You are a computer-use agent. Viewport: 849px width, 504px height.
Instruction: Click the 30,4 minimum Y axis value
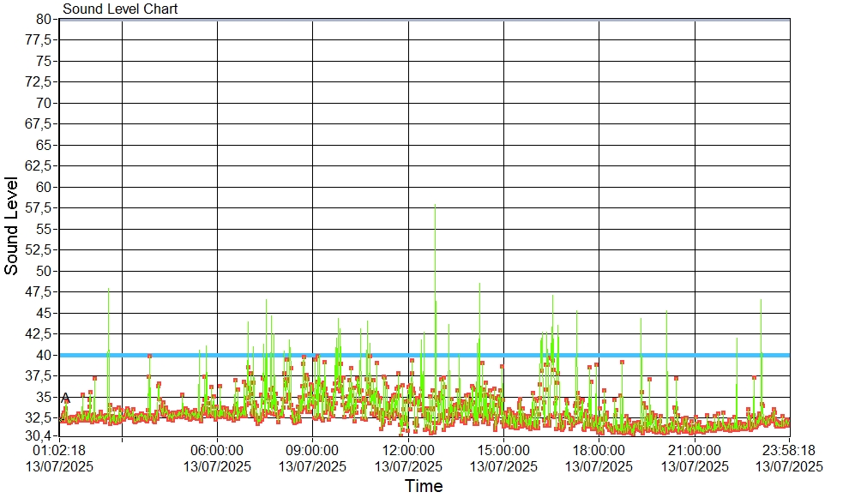pos(39,435)
